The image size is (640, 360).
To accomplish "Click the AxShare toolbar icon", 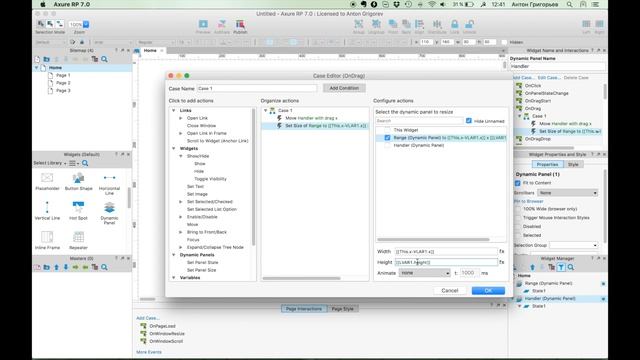I will 222,24.
